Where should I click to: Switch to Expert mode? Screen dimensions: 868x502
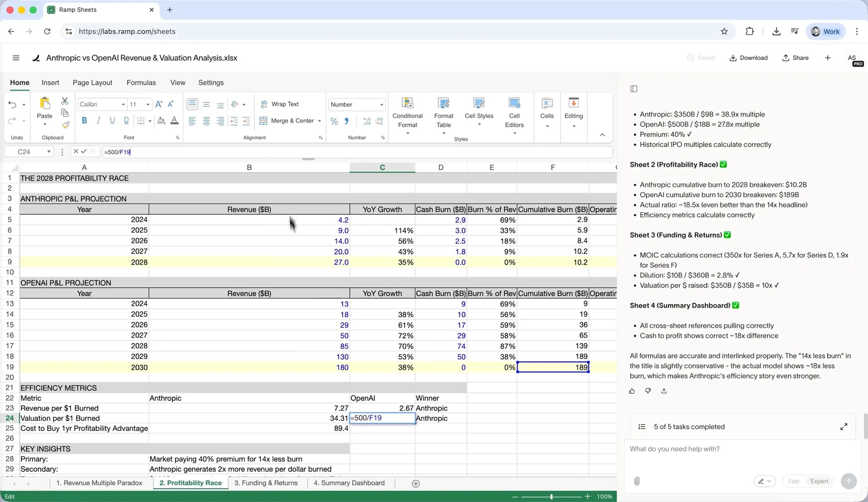819,481
